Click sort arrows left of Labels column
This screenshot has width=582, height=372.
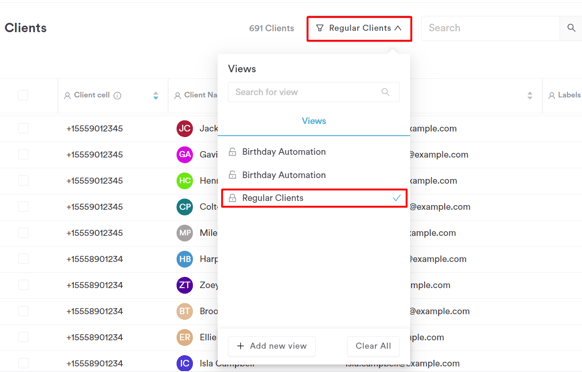tap(530, 96)
